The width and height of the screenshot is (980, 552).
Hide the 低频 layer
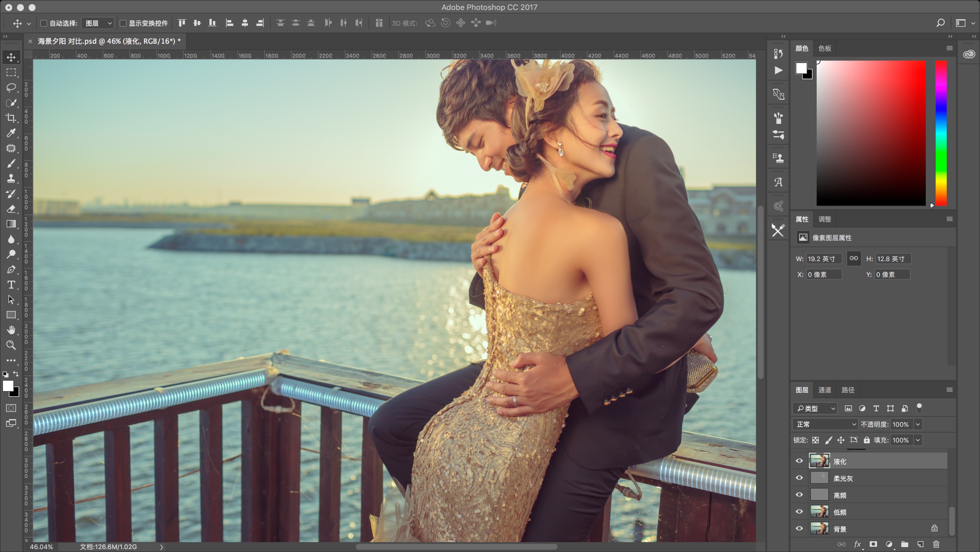pyautogui.click(x=799, y=512)
